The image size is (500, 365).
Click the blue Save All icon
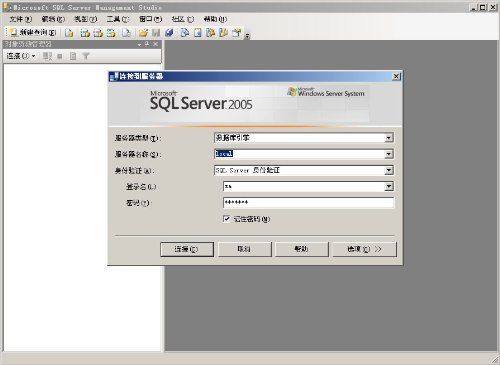click(x=169, y=33)
